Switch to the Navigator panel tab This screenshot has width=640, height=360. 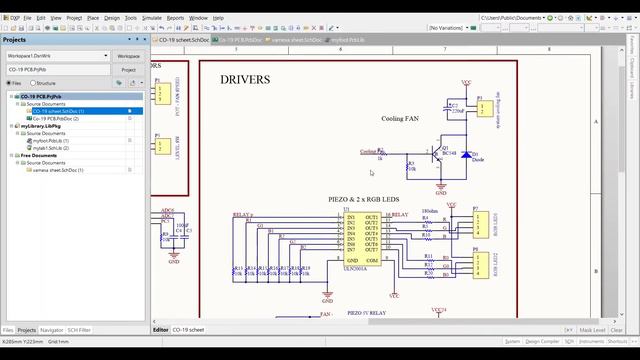coord(52,330)
